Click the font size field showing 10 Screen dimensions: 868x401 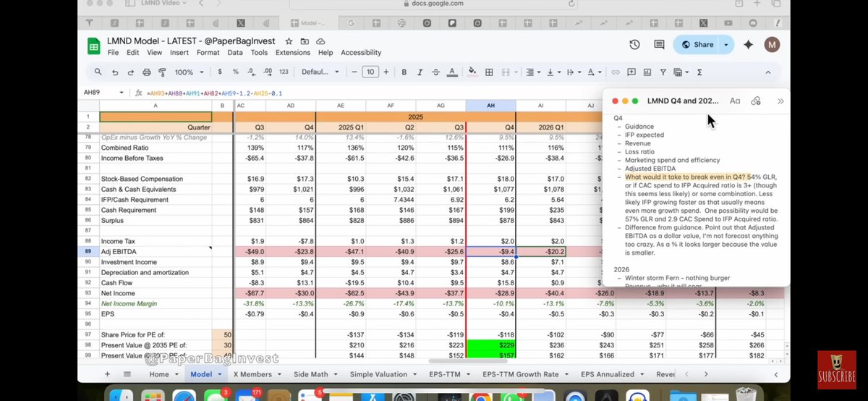(x=370, y=72)
